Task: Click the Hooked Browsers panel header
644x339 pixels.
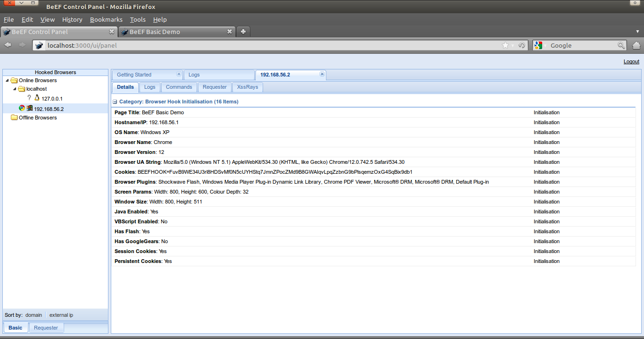Action: tap(56, 72)
